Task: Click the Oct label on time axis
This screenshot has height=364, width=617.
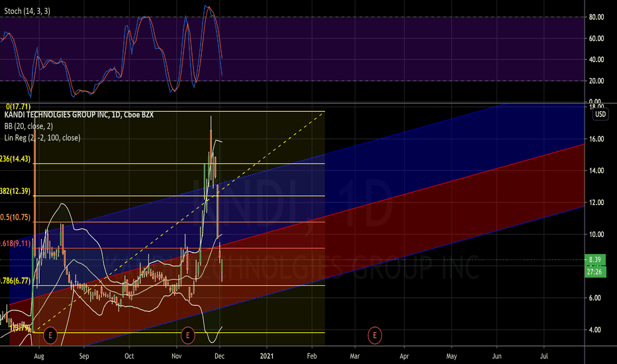Action: (129, 356)
